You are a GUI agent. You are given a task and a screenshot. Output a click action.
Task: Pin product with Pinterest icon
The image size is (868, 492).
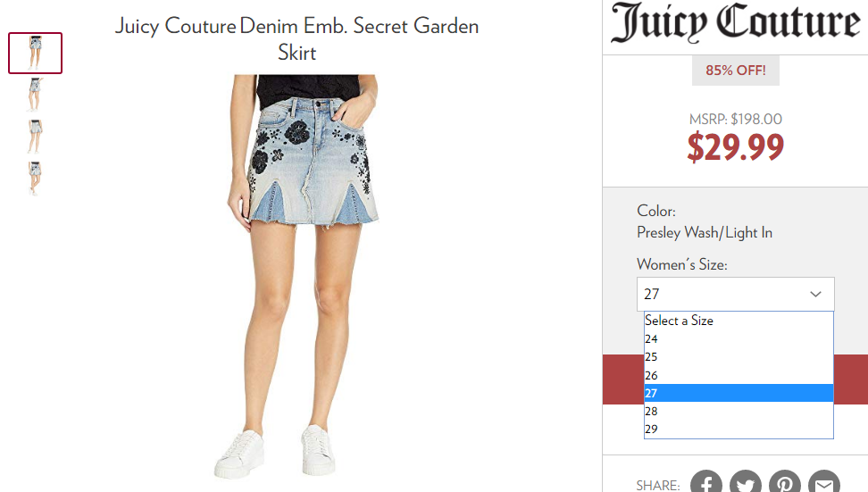(784, 482)
